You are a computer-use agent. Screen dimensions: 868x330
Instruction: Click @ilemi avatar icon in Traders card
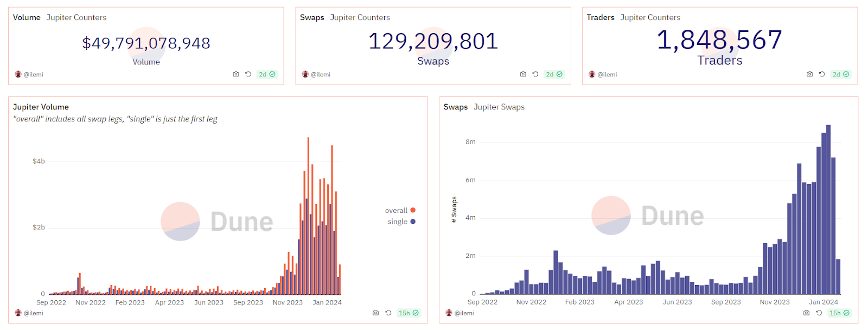(592, 74)
